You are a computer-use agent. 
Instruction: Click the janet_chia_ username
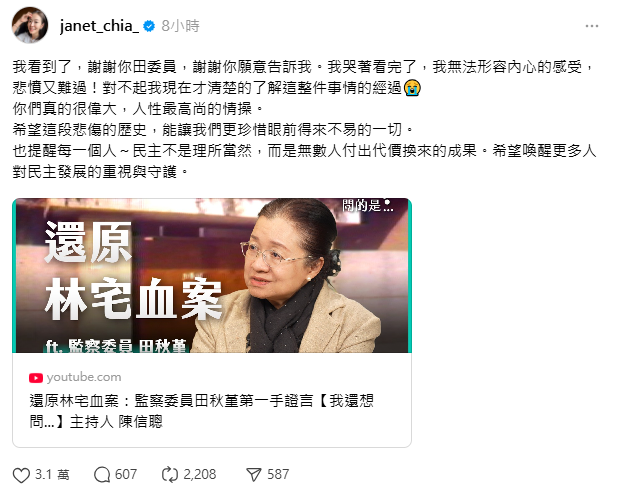[99, 26]
